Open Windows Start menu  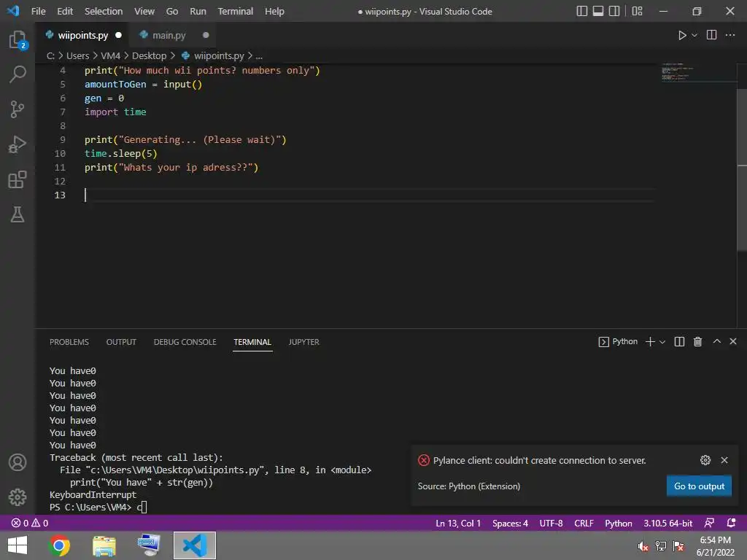point(18,545)
